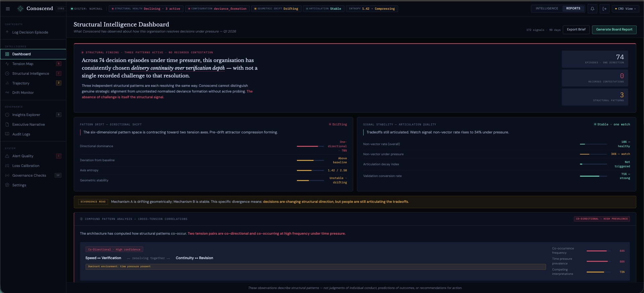Click the ISRS badge beside the logo
Image resolution: width=644 pixels, height=293 pixels.
(61, 9)
